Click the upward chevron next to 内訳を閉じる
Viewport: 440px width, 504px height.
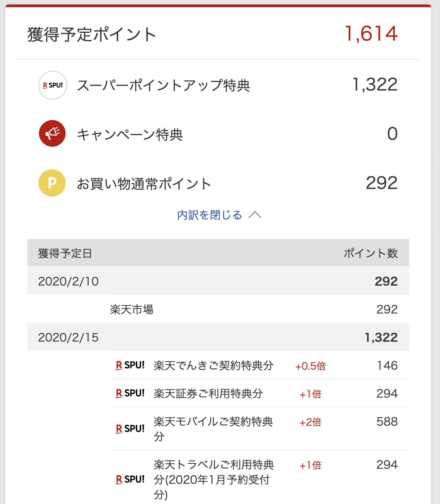(255, 215)
